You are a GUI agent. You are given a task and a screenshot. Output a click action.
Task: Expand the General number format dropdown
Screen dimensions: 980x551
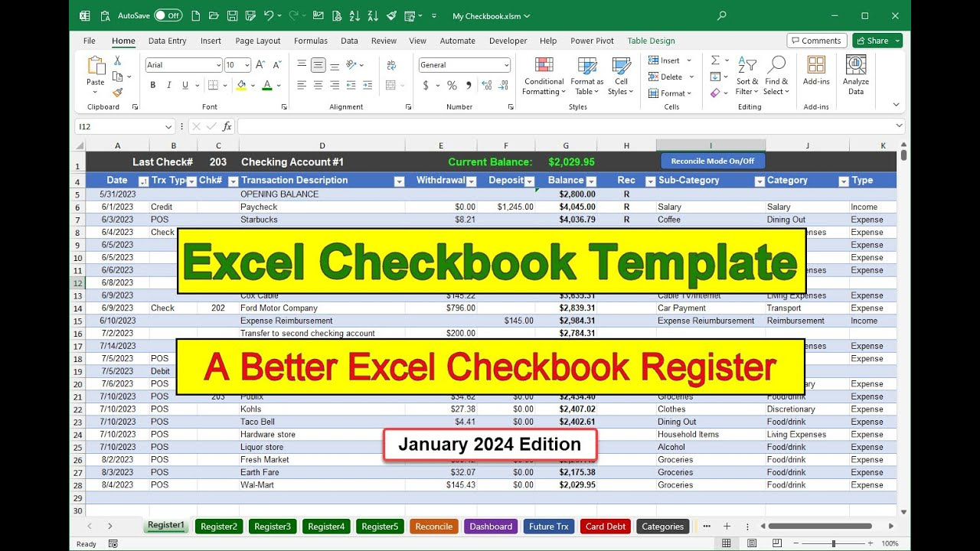[x=506, y=66]
